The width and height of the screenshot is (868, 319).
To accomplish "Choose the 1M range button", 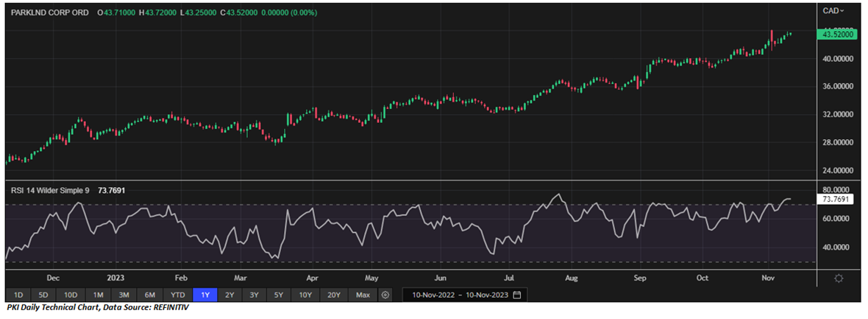I will (98, 295).
